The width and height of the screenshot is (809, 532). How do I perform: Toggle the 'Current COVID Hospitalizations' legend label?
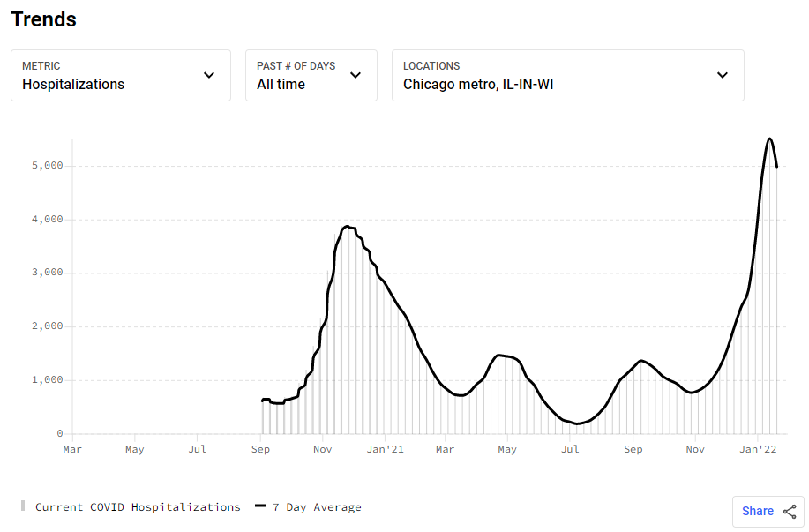138,507
